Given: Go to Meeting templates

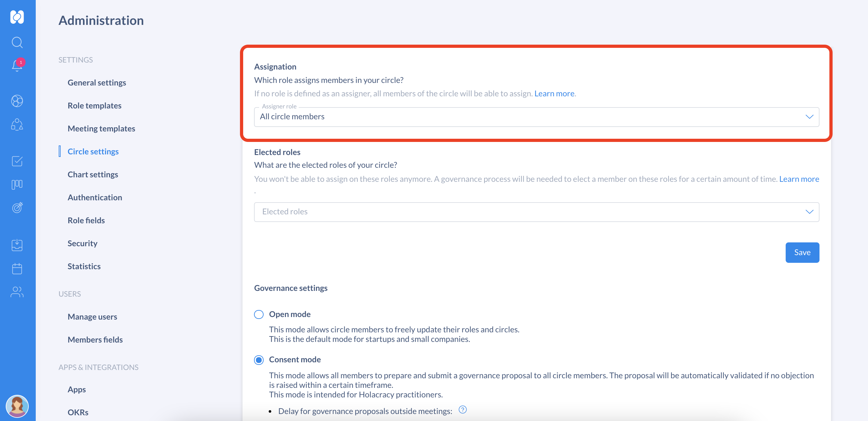Looking at the screenshot, I should pyautogui.click(x=101, y=128).
